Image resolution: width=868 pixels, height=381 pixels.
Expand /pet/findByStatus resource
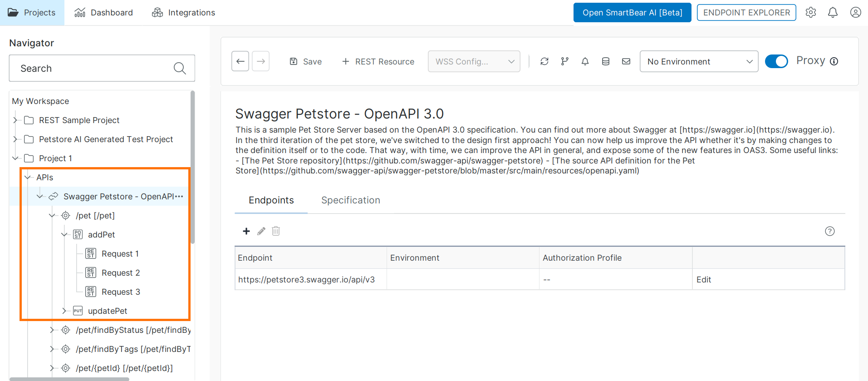pos(52,330)
